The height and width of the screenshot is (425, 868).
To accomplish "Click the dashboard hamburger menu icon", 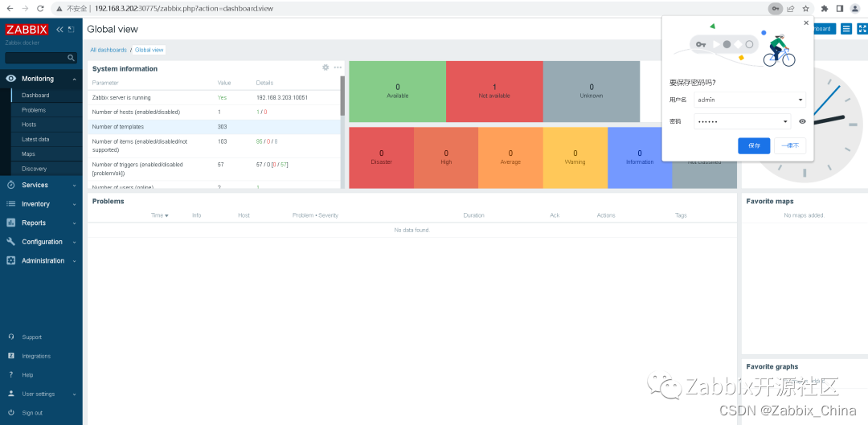I will (x=845, y=29).
